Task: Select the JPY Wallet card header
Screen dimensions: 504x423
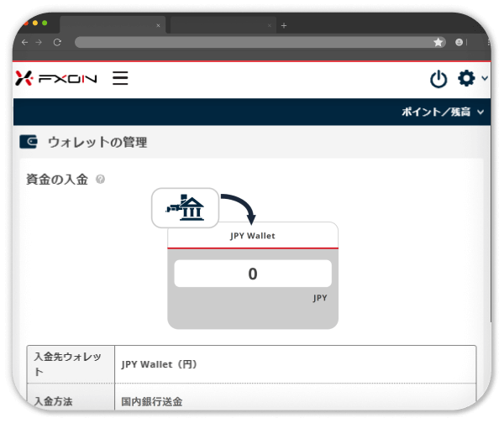Action: pyautogui.click(x=253, y=236)
